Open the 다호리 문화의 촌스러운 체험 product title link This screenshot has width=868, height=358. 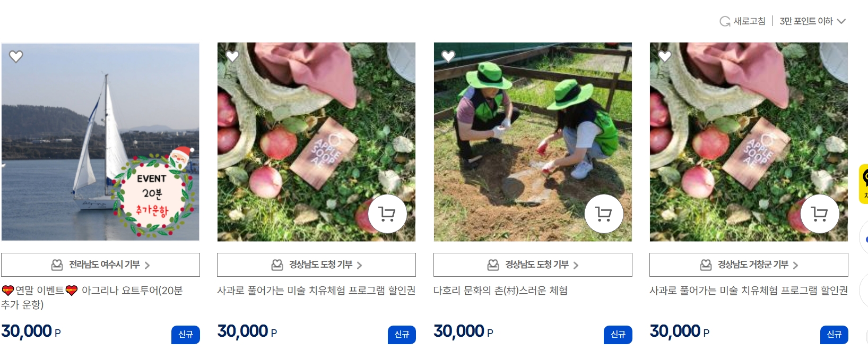(502, 291)
